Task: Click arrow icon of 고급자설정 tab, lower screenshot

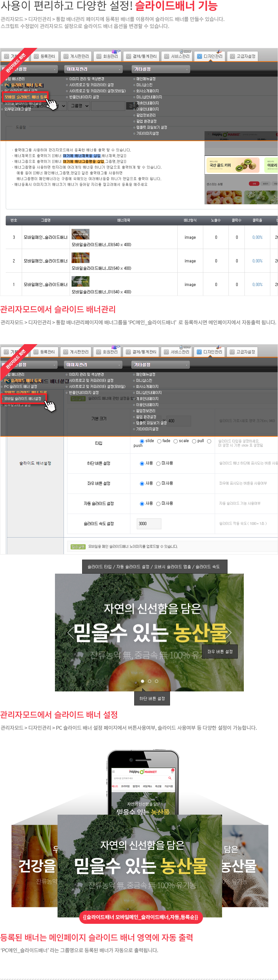Action: (232, 352)
